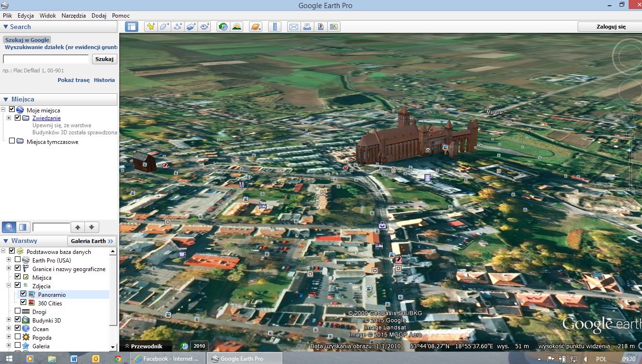Open the ruler measurement tool
The width and height of the screenshot is (642, 364).
[275, 27]
